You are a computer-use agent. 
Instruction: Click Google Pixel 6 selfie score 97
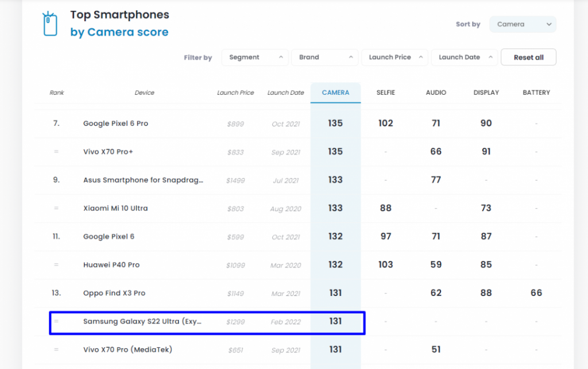(385, 236)
